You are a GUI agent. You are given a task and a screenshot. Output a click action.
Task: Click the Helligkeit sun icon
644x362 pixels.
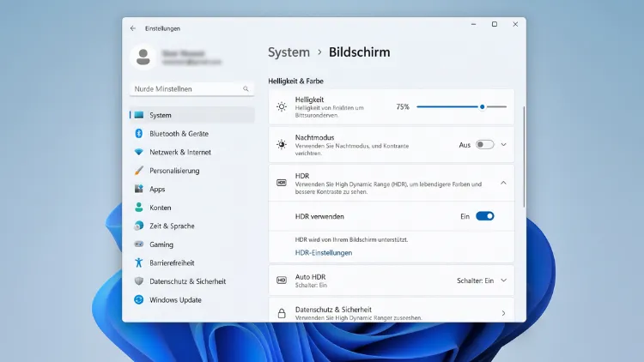pyautogui.click(x=282, y=106)
